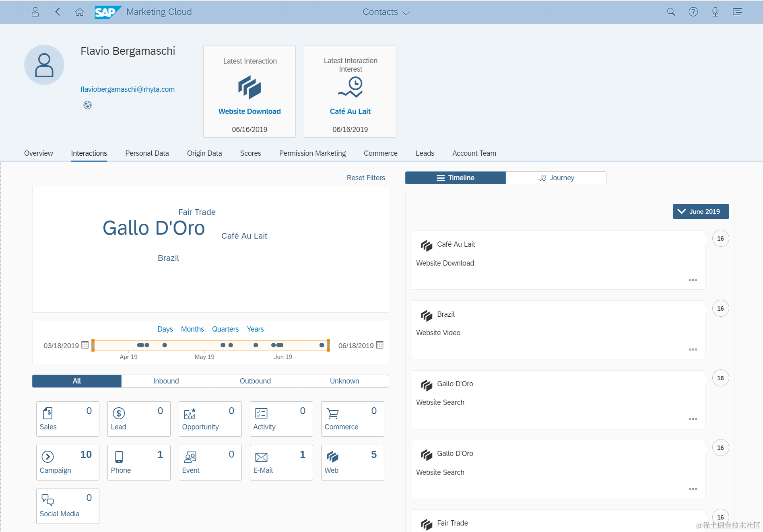This screenshot has height=532, width=763.
Task: Open the Origin Data tab
Action: tap(204, 153)
